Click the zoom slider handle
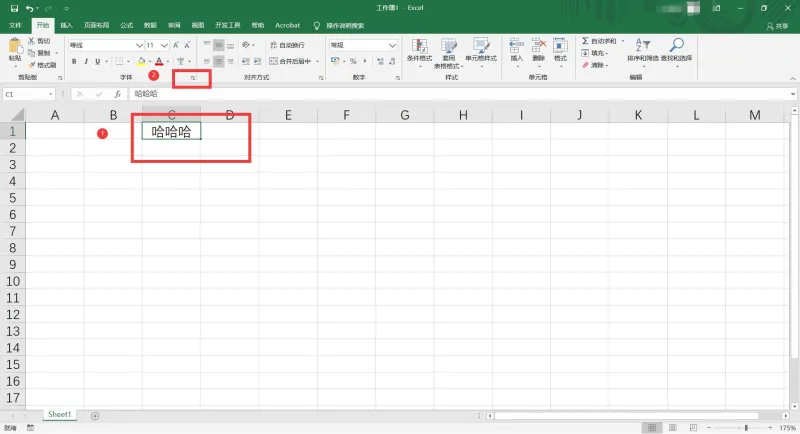800x434 pixels. (x=746, y=428)
